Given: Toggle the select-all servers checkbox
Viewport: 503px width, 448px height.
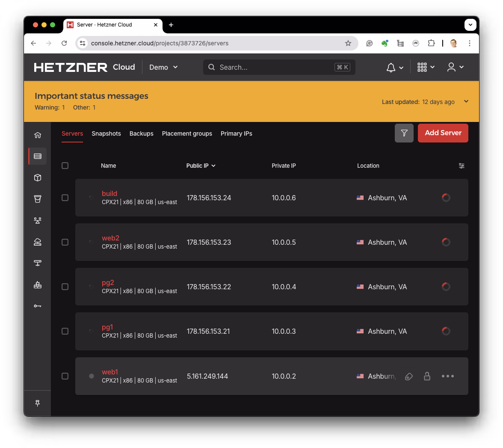Looking at the screenshot, I should tap(65, 166).
